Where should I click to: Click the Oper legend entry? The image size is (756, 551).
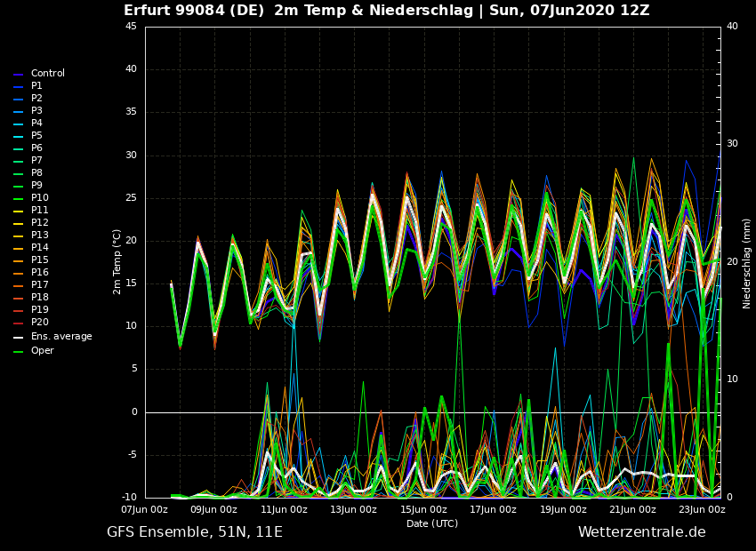pos(42,351)
